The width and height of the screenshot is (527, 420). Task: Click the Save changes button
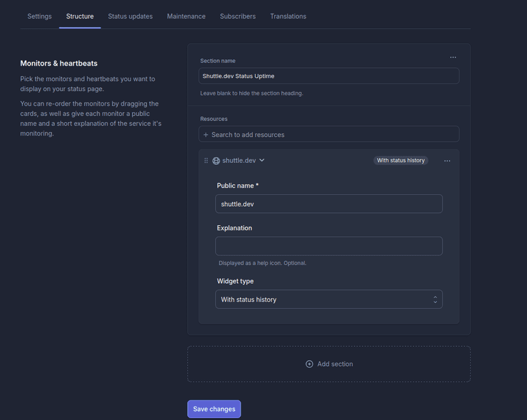tap(214, 409)
